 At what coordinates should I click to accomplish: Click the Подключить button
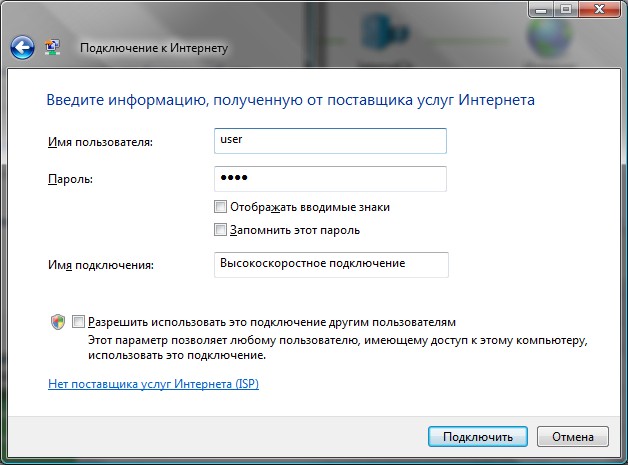coord(478,437)
